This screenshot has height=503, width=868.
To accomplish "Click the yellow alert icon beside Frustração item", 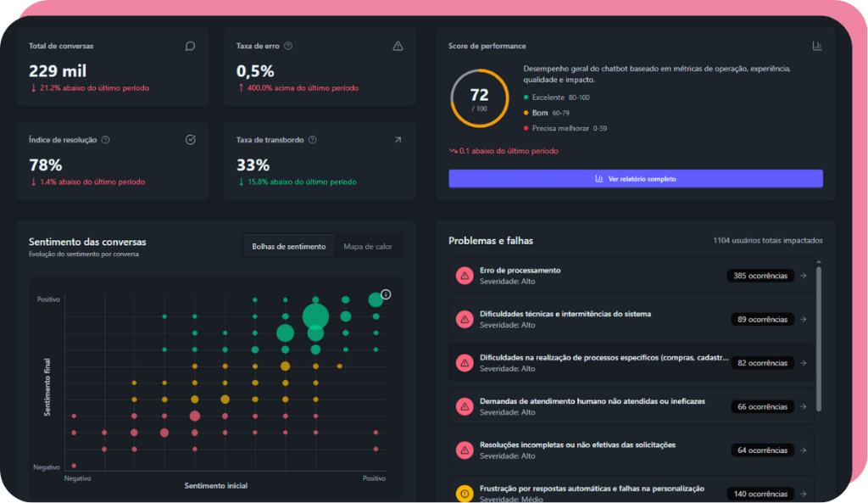I will tap(465, 492).
